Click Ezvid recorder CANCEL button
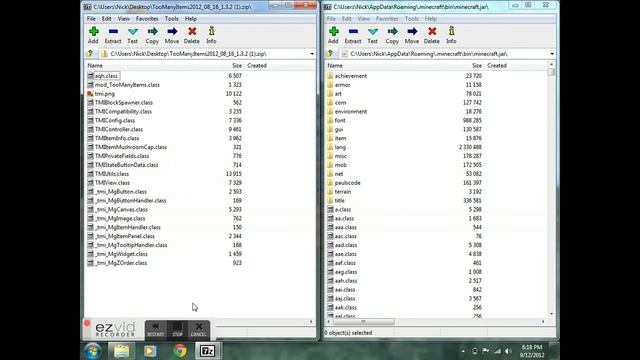 (199, 329)
